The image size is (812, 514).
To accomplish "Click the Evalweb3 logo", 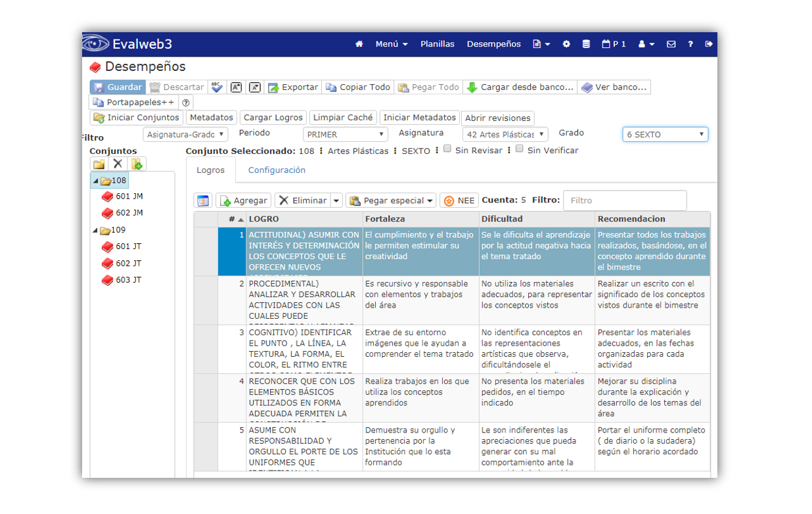I will [x=127, y=44].
